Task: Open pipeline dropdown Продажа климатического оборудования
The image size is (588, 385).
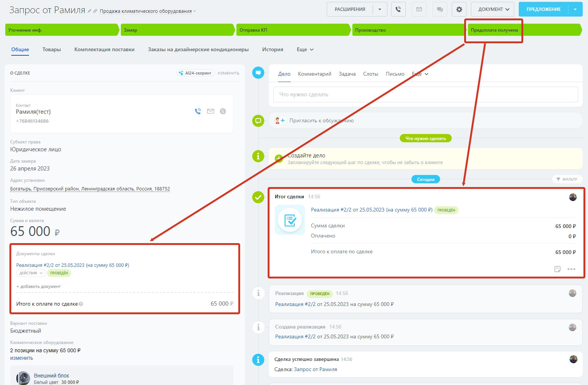Action: pyautogui.click(x=148, y=11)
